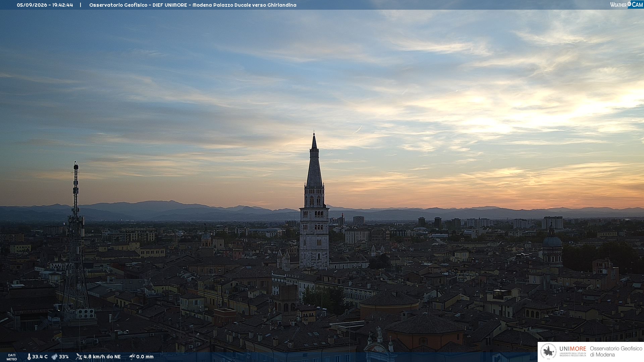Click the wind anemometer icon
The height and width of the screenshot is (362, 644).
click(x=79, y=357)
